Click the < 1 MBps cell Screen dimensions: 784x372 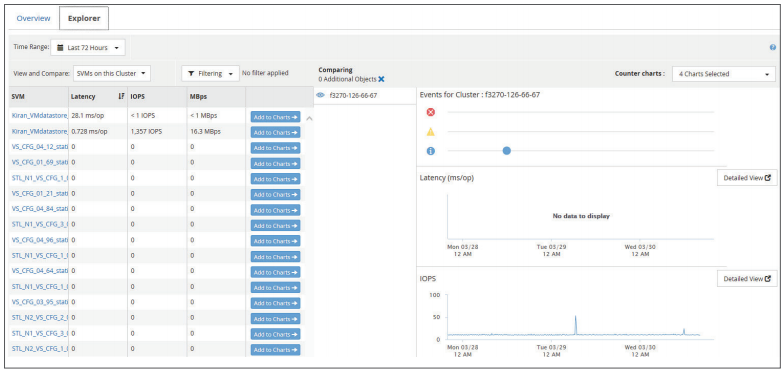click(204, 116)
